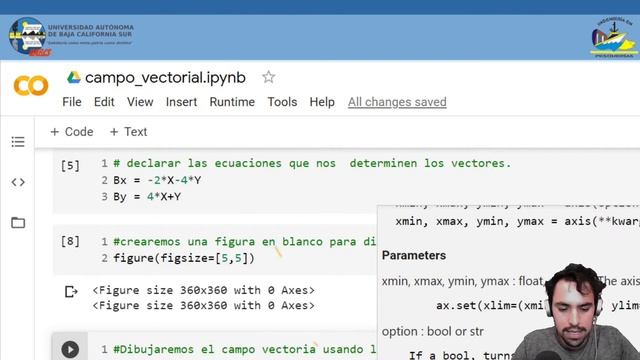Click the Google Drive icon beside the notebook title
This screenshot has width=640, height=360.
point(74,77)
